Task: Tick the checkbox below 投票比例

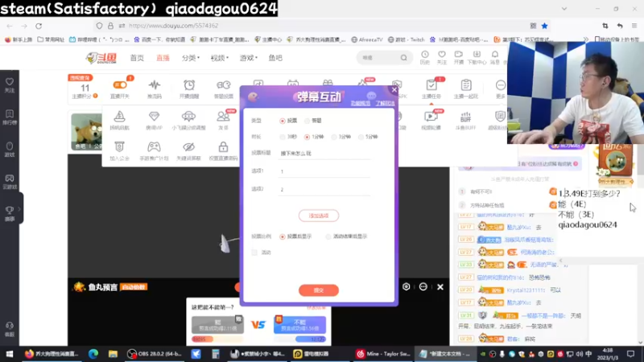Action: (x=254, y=253)
